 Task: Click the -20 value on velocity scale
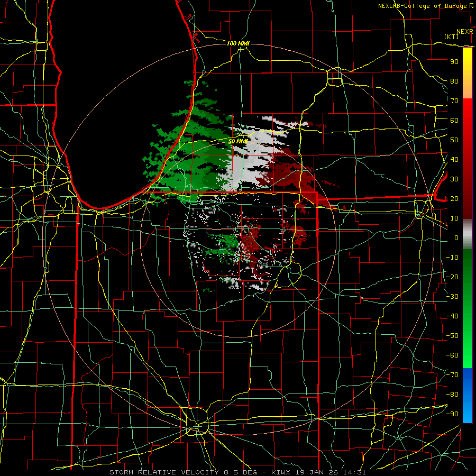pos(452,277)
